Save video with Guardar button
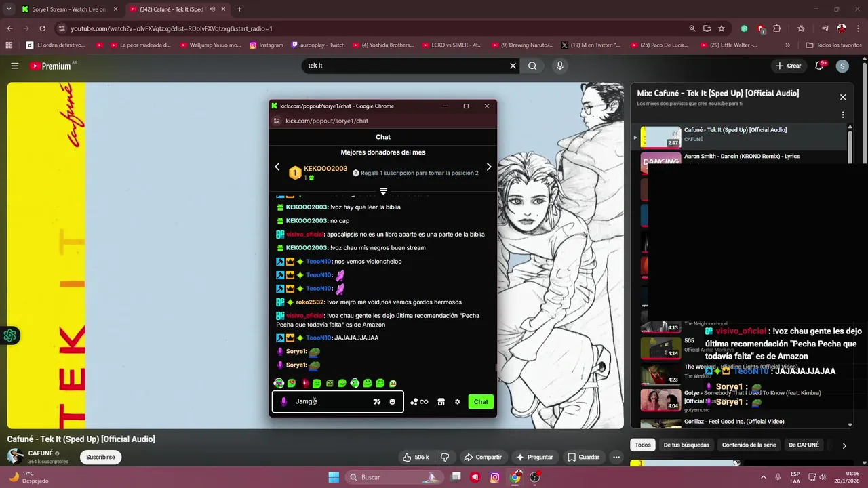The width and height of the screenshot is (868, 488). pyautogui.click(x=583, y=457)
